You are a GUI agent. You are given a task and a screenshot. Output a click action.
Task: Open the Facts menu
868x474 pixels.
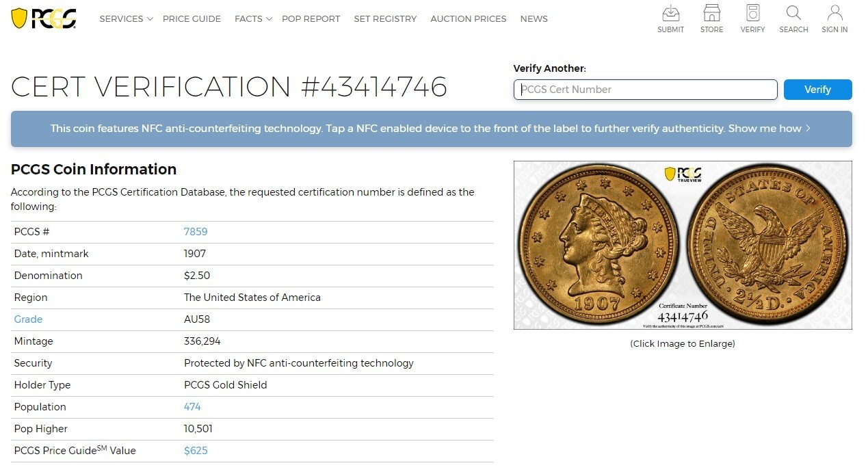[x=248, y=19]
